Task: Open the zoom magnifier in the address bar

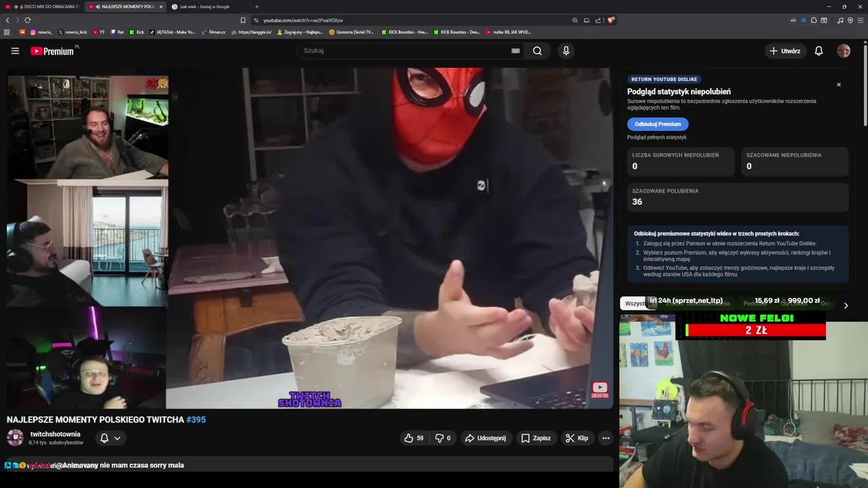Action: pos(575,20)
